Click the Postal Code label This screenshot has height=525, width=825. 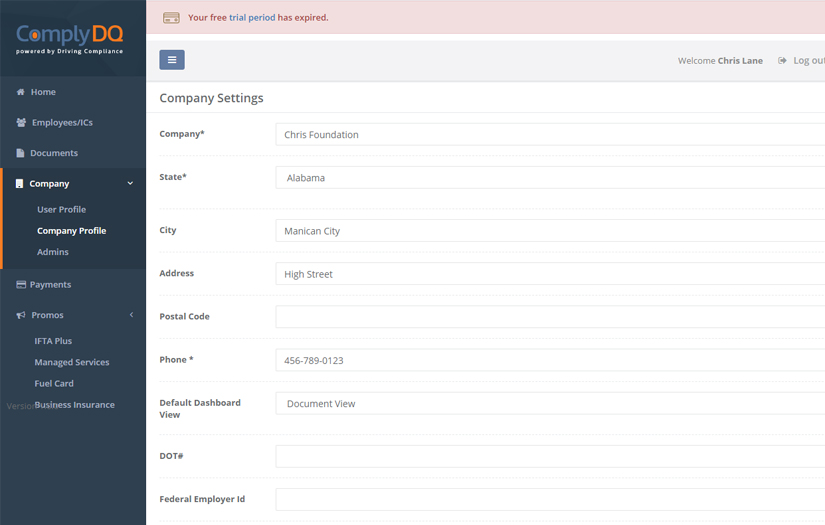click(x=185, y=316)
